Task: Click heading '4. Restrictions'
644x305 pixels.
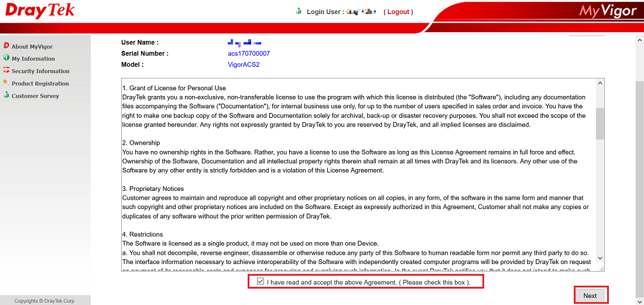Action: 142,234
